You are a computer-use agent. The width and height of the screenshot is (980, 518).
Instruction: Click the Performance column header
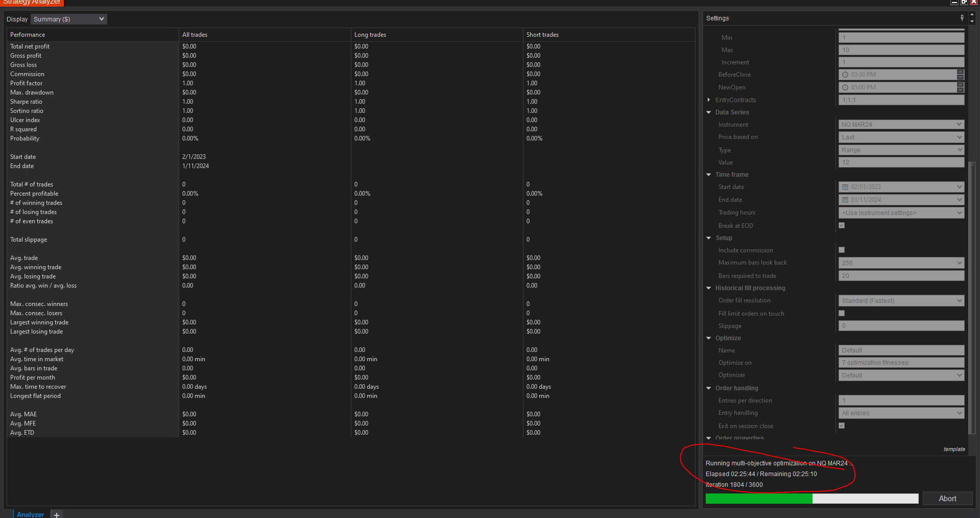[x=92, y=35]
